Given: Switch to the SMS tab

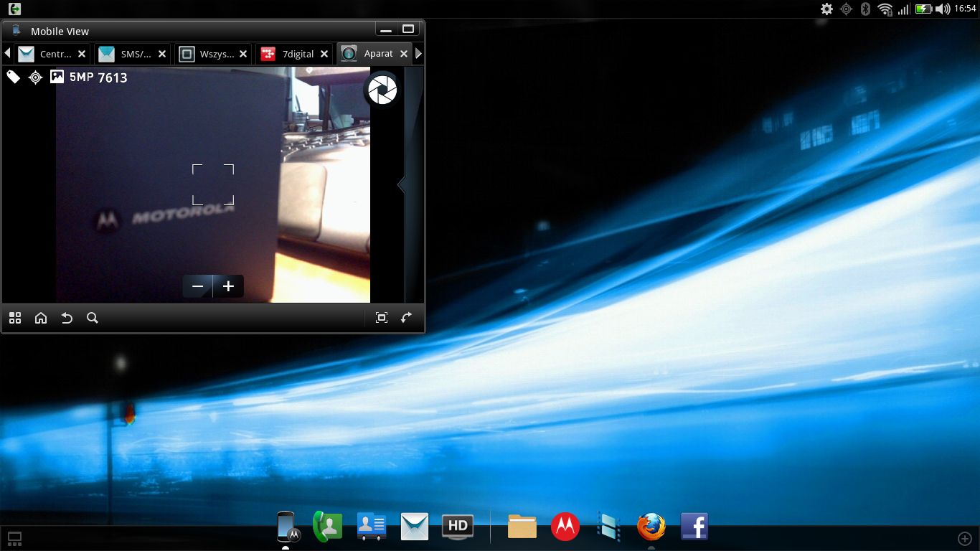Looking at the screenshot, I should click(x=128, y=54).
